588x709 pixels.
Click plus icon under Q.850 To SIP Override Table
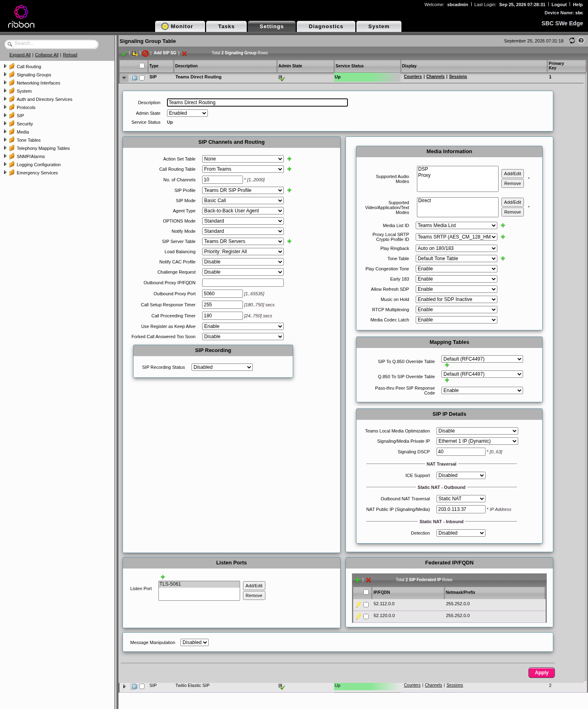pyautogui.click(x=447, y=380)
